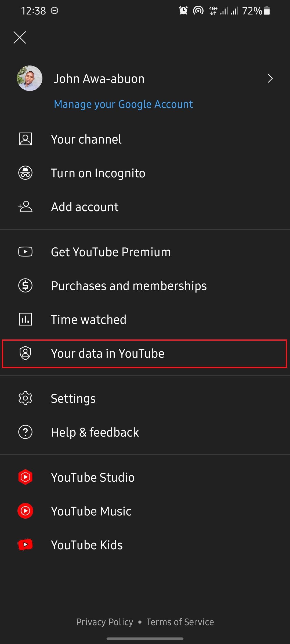
Task: Tap the Incognito hat-and-glasses icon
Action: coord(26,173)
